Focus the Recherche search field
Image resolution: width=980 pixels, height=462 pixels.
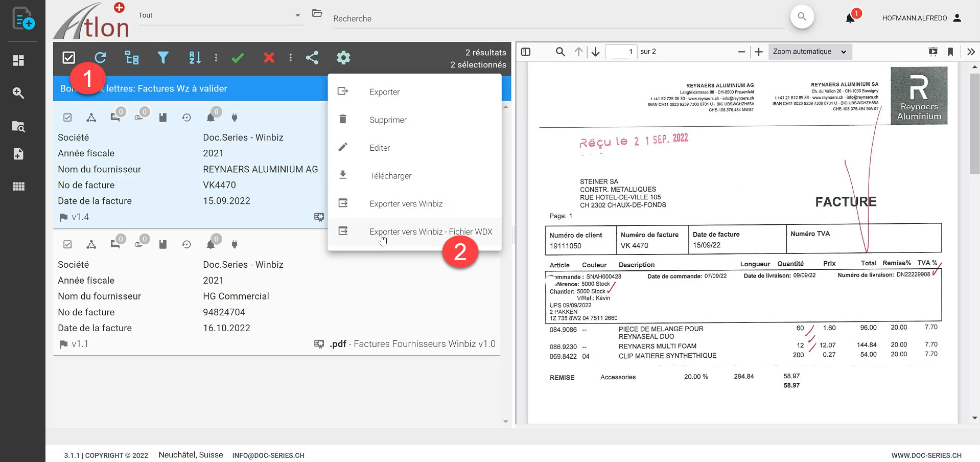click(x=558, y=18)
